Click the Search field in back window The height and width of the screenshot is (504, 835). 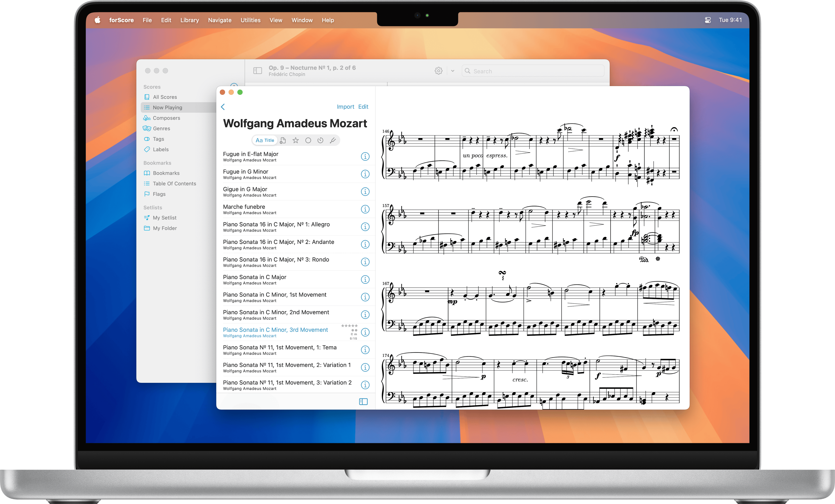click(533, 71)
